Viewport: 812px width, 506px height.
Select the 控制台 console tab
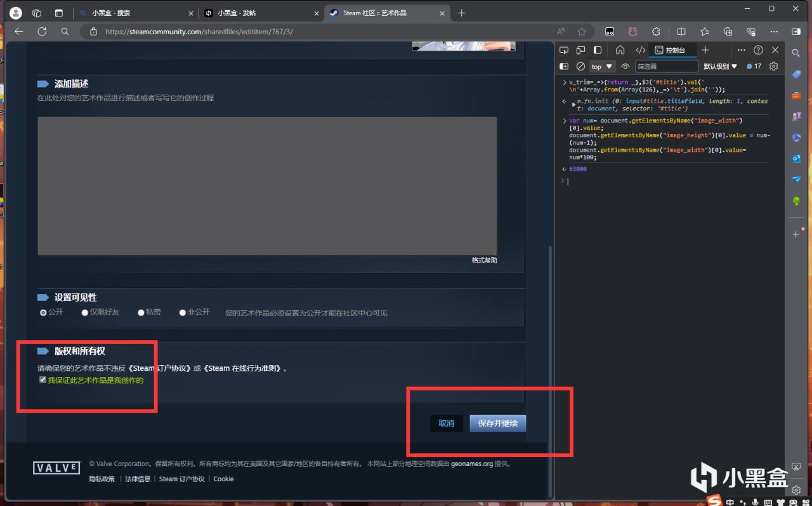tap(674, 50)
